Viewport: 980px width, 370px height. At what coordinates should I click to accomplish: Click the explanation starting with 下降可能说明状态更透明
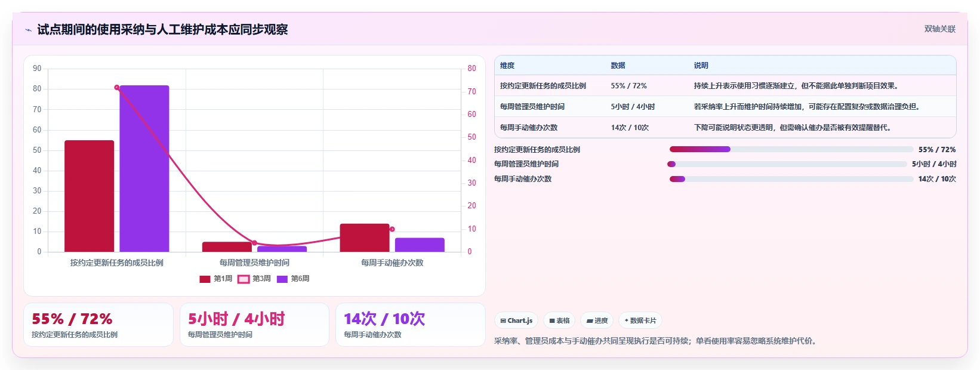click(x=793, y=128)
